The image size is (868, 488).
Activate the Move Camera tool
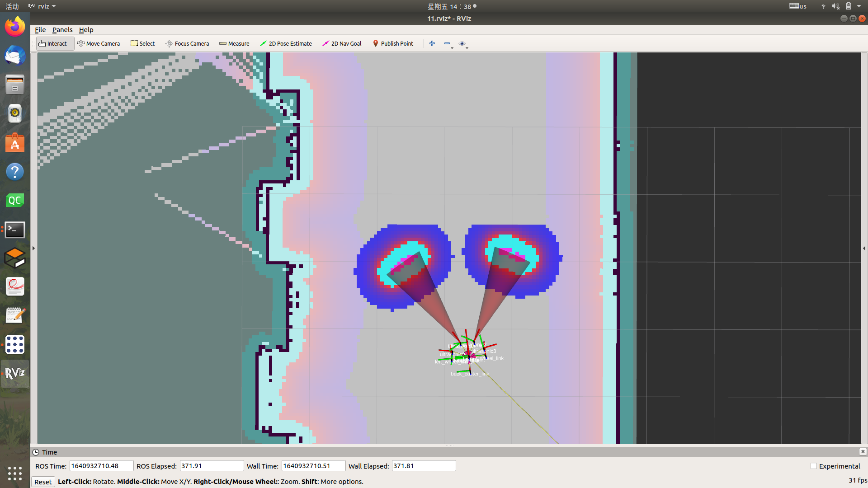99,43
